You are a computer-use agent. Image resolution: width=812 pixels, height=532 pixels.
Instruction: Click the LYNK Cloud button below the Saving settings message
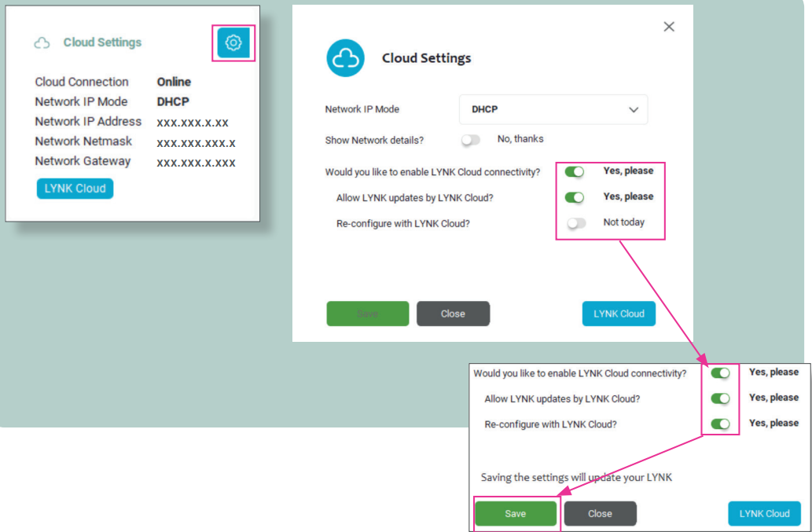pyautogui.click(x=764, y=514)
